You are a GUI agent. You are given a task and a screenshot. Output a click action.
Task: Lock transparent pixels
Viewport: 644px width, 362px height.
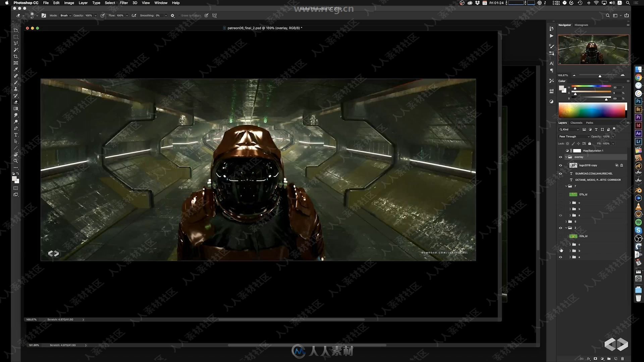[x=568, y=143]
